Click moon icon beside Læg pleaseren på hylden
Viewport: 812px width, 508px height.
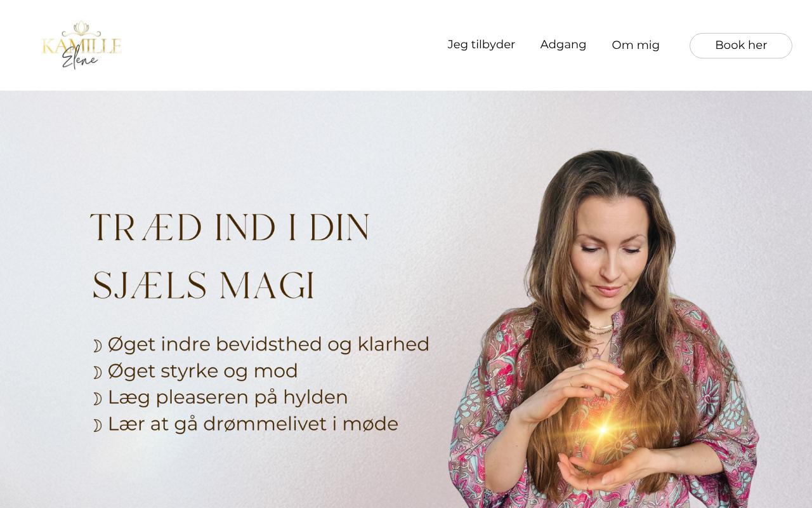[x=97, y=399]
